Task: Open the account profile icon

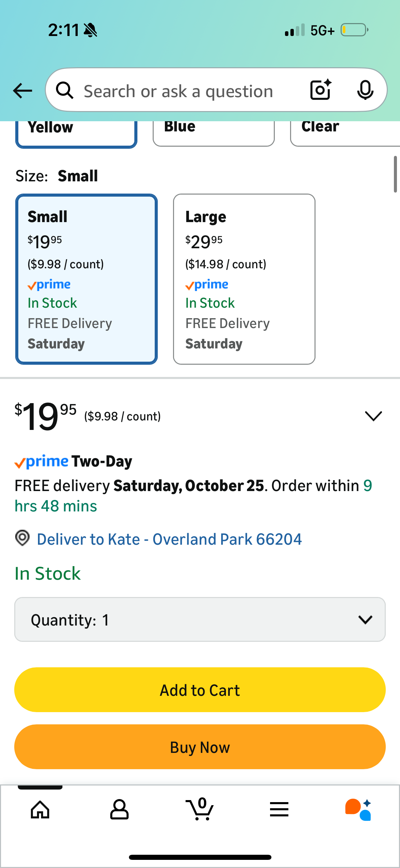Action: (x=119, y=810)
